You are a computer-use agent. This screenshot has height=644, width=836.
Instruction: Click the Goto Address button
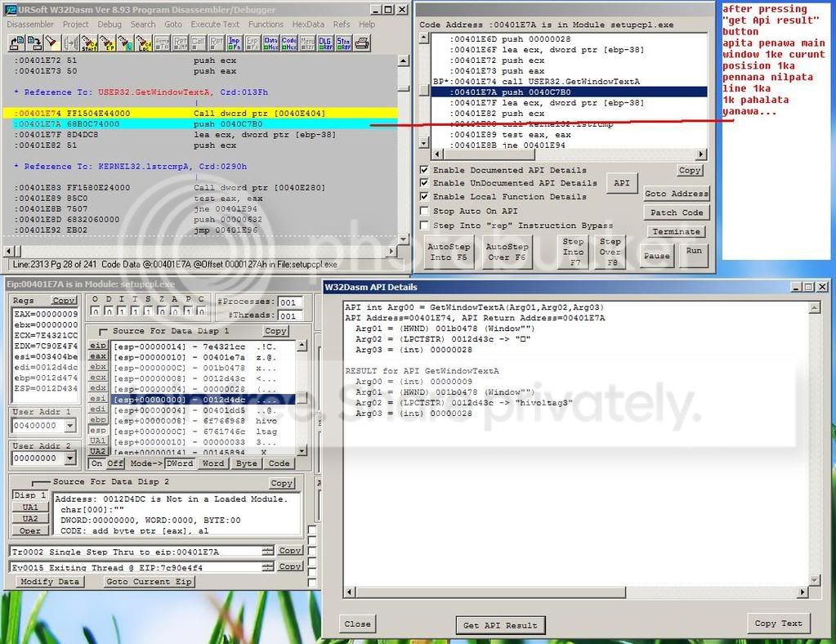pyautogui.click(x=676, y=193)
